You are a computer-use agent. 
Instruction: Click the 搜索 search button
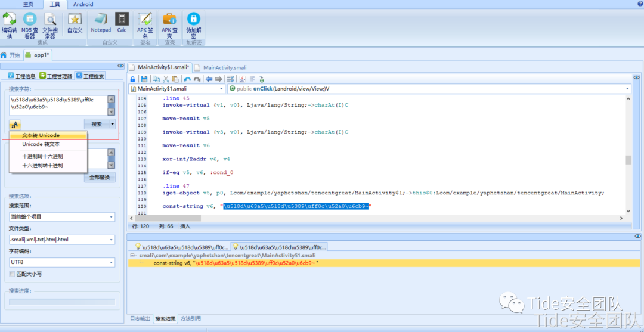97,124
